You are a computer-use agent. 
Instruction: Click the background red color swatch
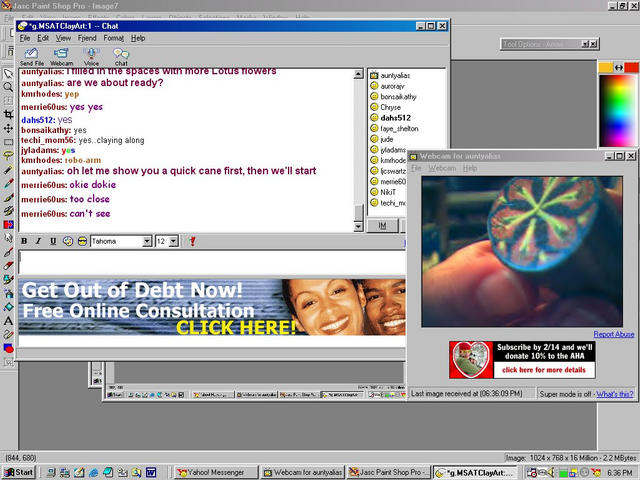(x=631, y=67)
